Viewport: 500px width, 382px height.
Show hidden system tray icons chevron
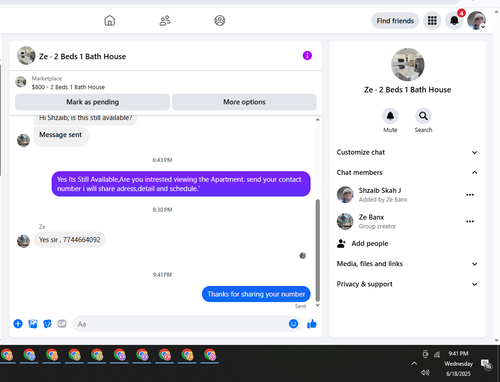[414, 363]
